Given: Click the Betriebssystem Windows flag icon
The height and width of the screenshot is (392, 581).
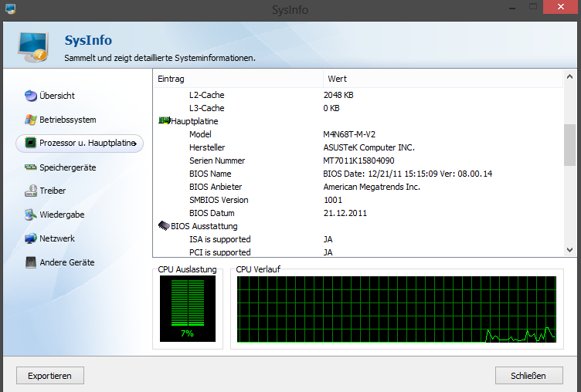Looking at the screenshot, I should click(31, 120).
